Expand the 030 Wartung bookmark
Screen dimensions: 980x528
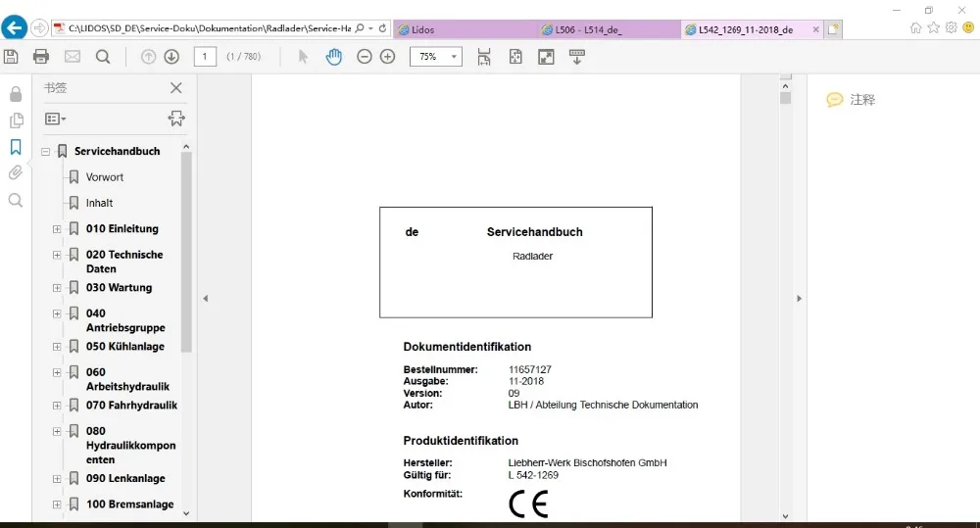57,288
